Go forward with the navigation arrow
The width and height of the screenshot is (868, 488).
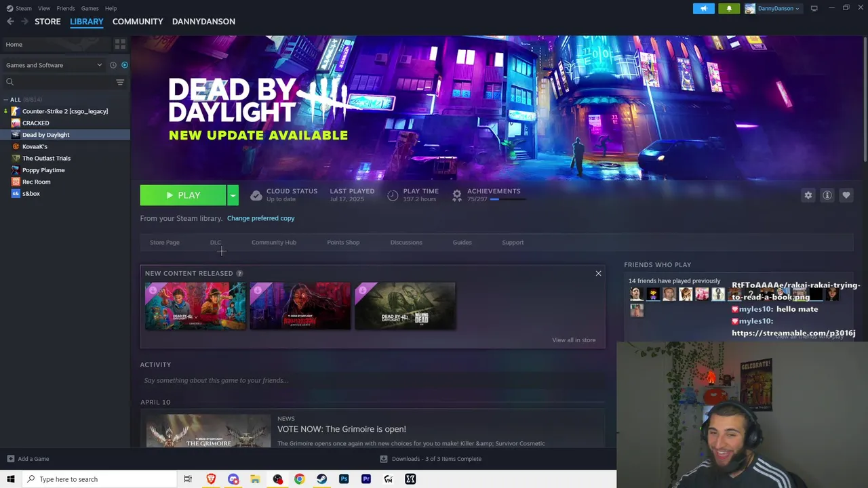24,22
